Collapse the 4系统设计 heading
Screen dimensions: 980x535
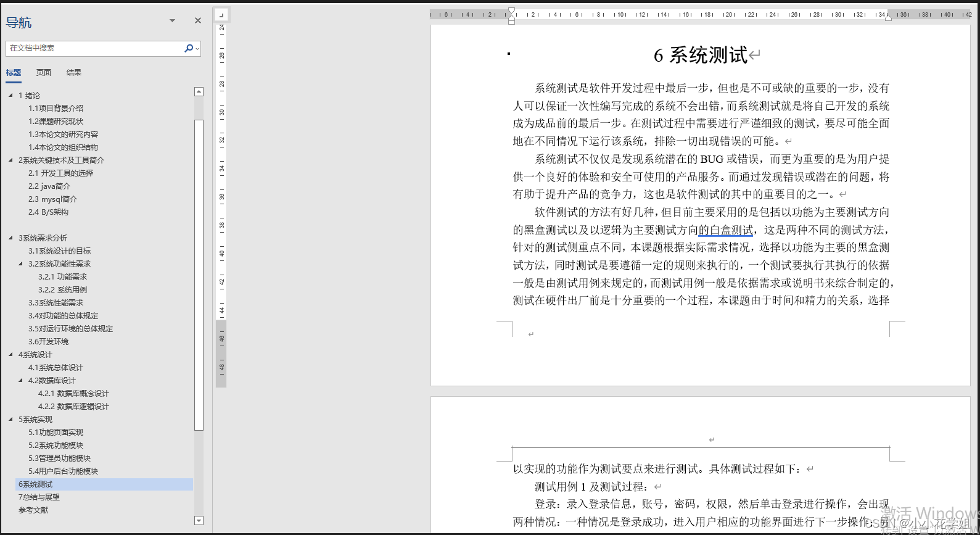click(x=10, y=354)
